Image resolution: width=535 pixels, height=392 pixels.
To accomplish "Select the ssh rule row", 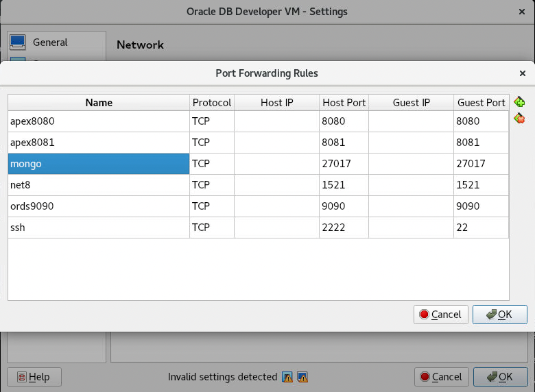I will [x=99, y=227].
